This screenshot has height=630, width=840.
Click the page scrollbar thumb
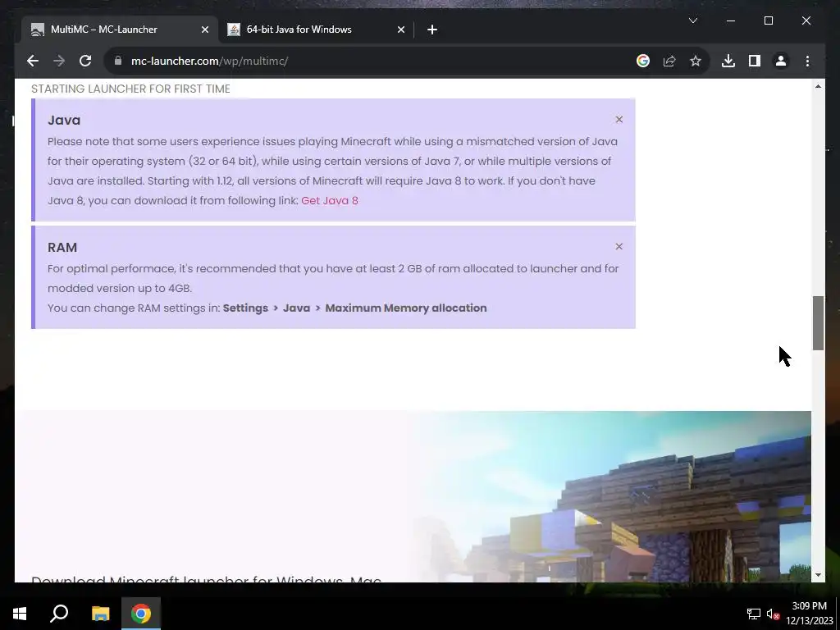[x=818, y=323]
